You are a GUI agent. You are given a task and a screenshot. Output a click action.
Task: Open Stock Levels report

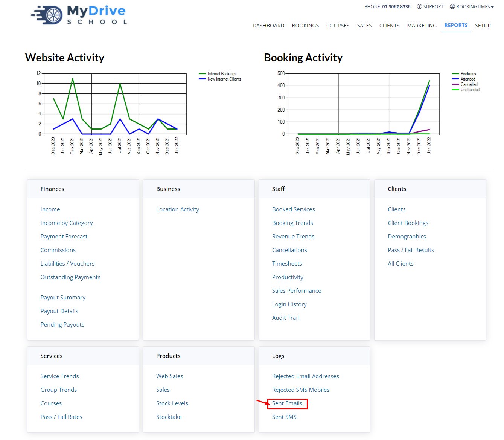tap(172, 403)
